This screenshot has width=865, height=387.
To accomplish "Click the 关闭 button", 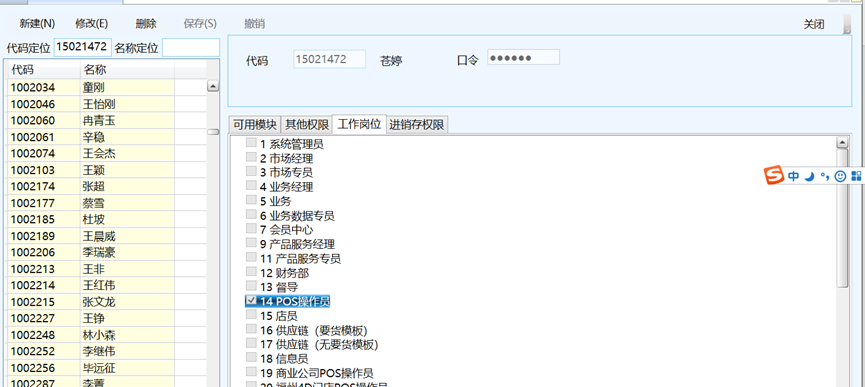I will [814, 24].
